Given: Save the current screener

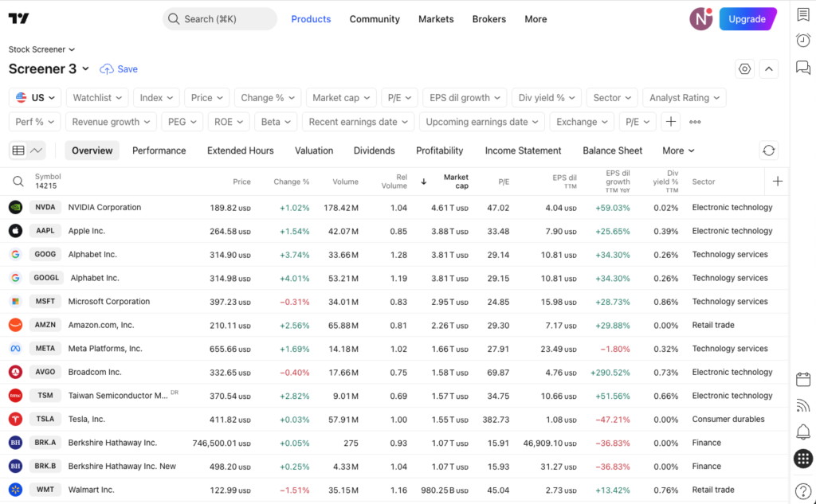Looking at the screenshot, I should pos(118,69).
